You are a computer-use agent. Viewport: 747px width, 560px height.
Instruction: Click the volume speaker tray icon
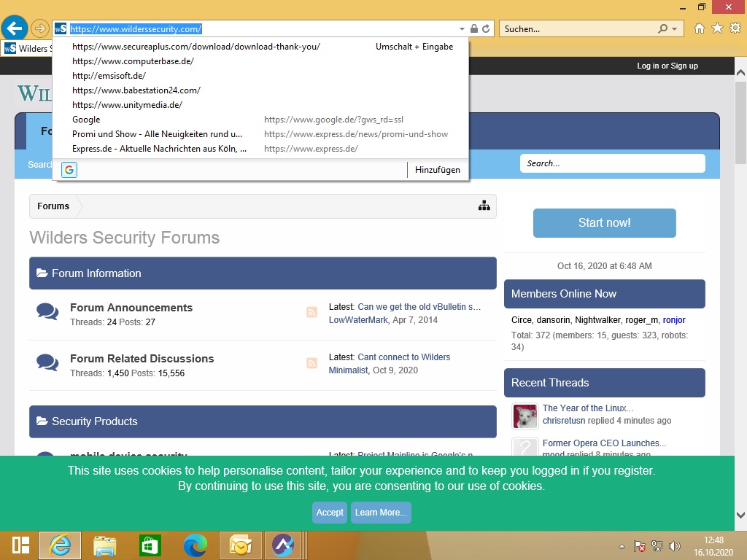pos(674,546)
